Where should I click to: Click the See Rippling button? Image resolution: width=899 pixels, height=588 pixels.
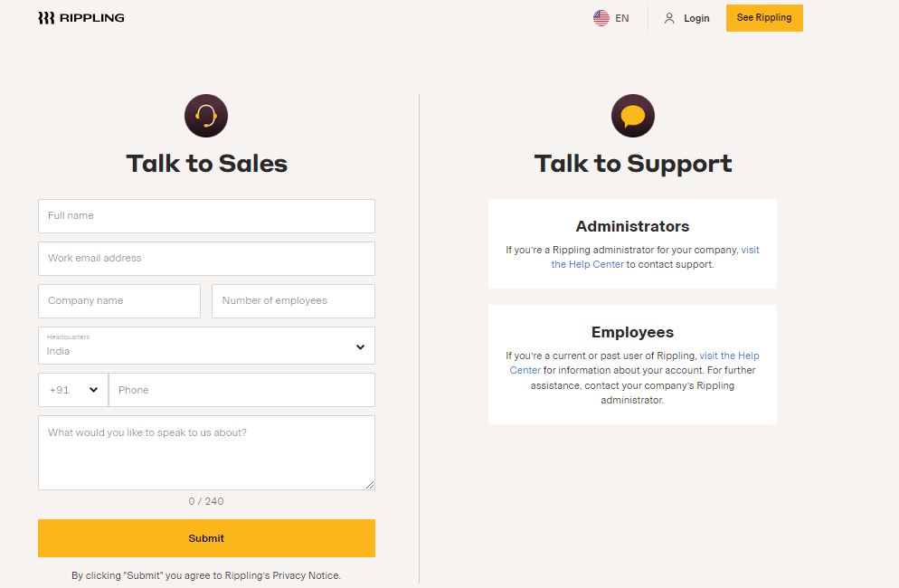click(x=764, y=18)
